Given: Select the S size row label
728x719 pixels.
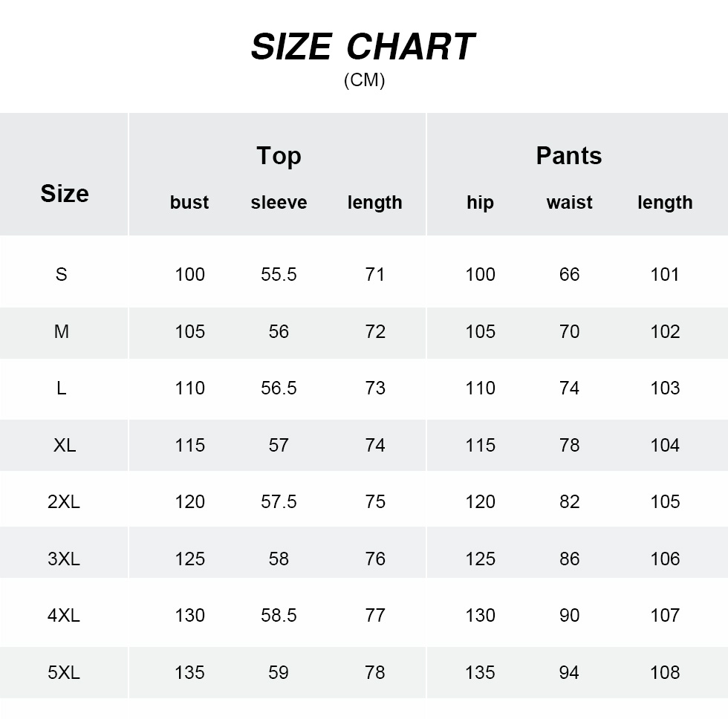Looking at the screenshot, I should point(62,275).
